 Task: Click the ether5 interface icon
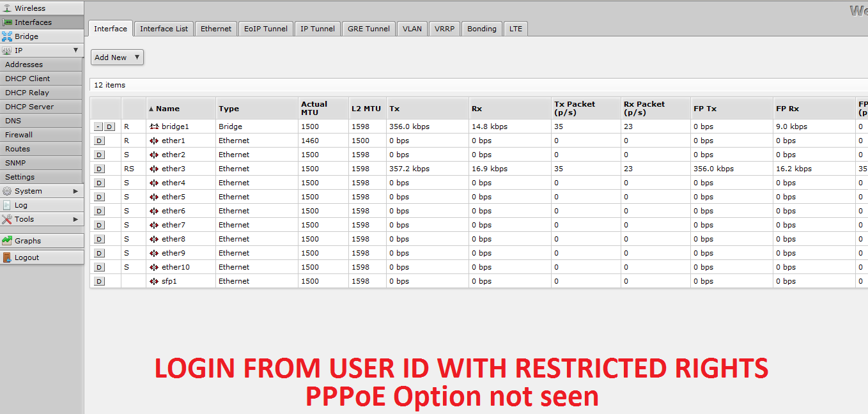coord(154,197)
